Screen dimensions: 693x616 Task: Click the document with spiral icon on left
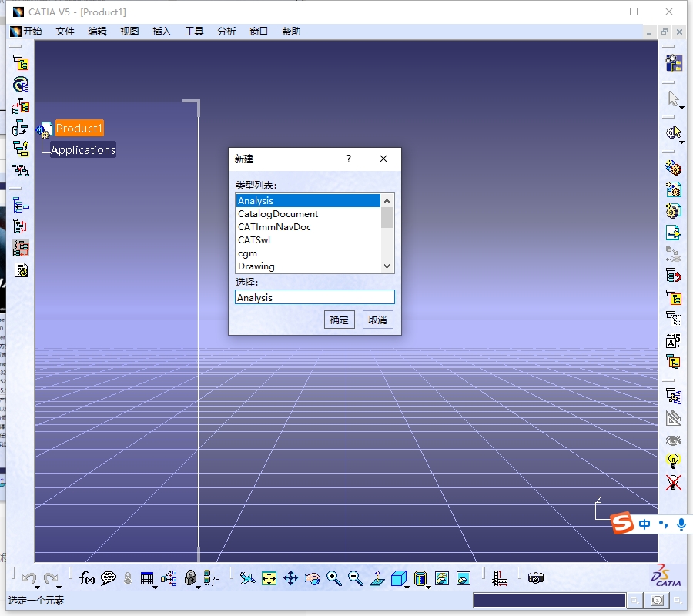point(21,270)
